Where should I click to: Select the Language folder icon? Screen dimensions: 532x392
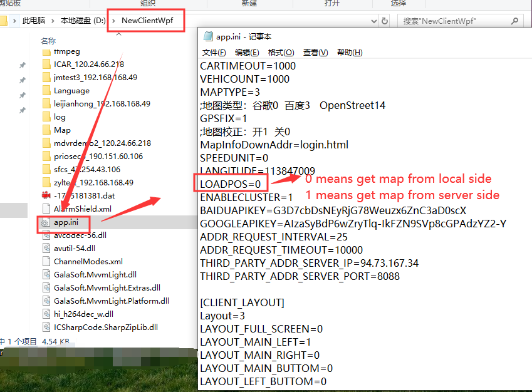[x=46, y=91]
